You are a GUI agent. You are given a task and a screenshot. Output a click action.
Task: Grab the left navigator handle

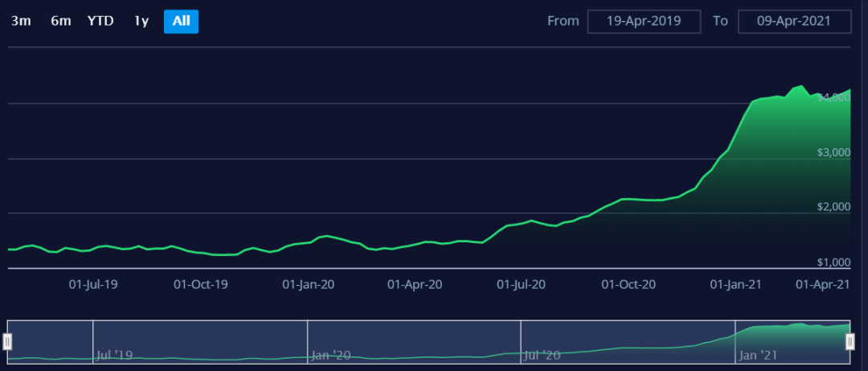[x=8, y=343]
